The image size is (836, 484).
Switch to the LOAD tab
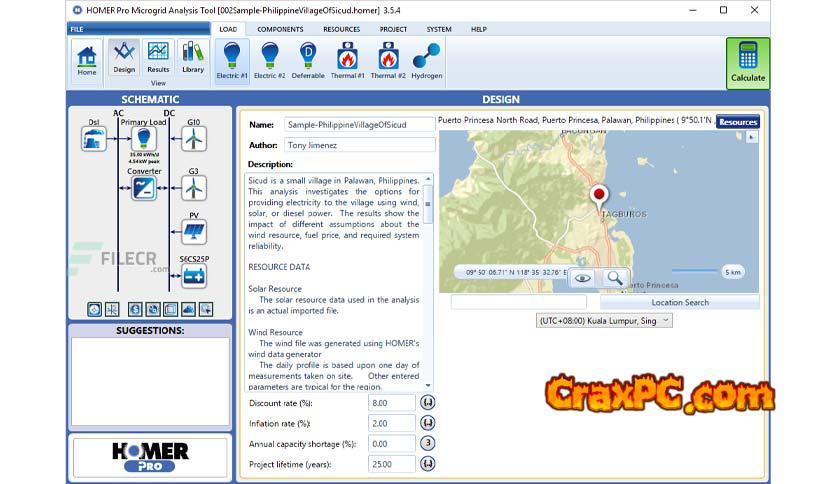pos(228,29)
